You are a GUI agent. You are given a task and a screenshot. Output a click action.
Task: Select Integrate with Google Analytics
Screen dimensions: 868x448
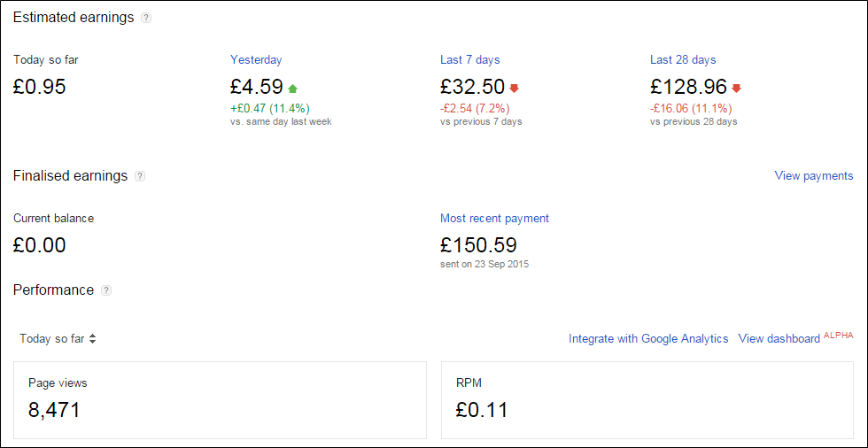[x=648, y=338]
